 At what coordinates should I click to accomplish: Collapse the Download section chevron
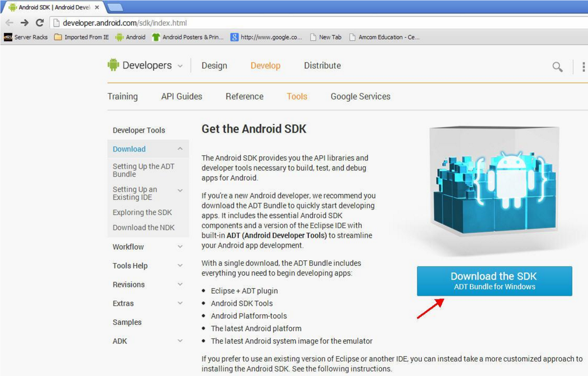(x=180, y=149)
